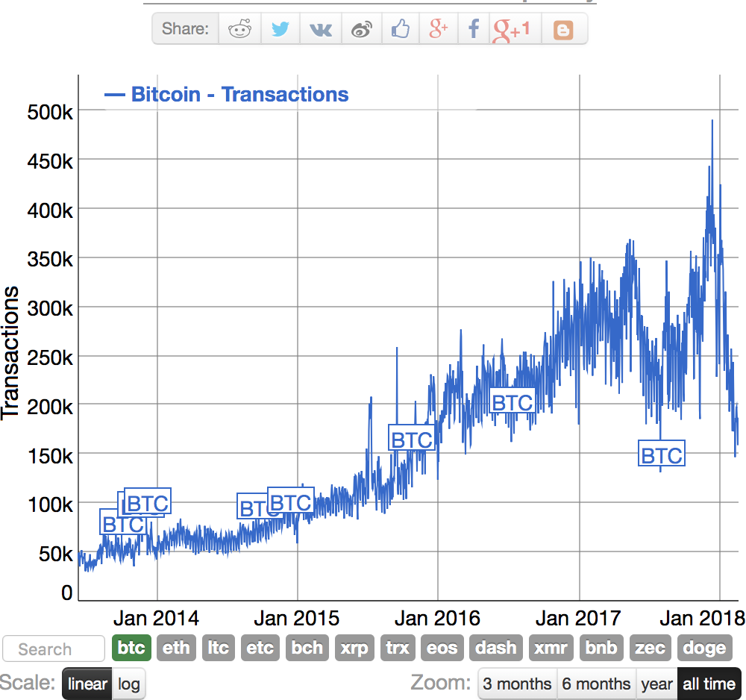This screenshot has width=746, height=700.
Task: Share the chart on Twitter
Action: pos(280,29)
